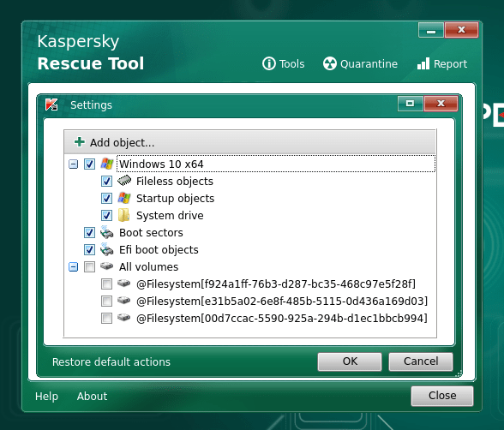This screenshot has width=504, height=430.
Task: Click the Close button of Rescue Tool
Action: tap(442, 396)
